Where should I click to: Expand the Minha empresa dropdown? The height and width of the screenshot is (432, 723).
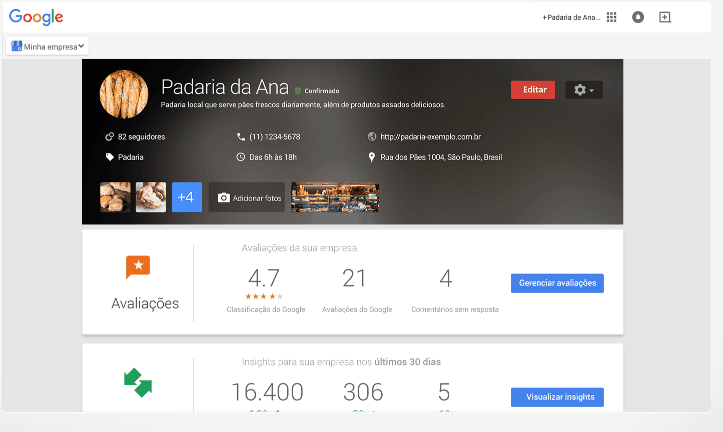(x=48, y=46)
